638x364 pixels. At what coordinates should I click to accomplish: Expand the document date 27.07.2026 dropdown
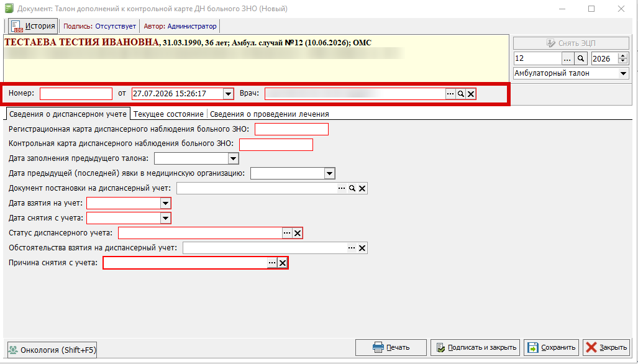[228, 94]
